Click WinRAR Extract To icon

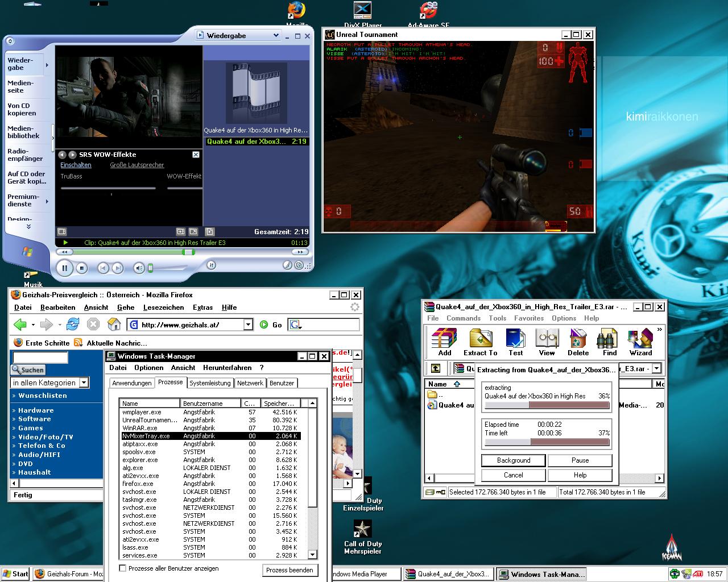click(481, 343)
